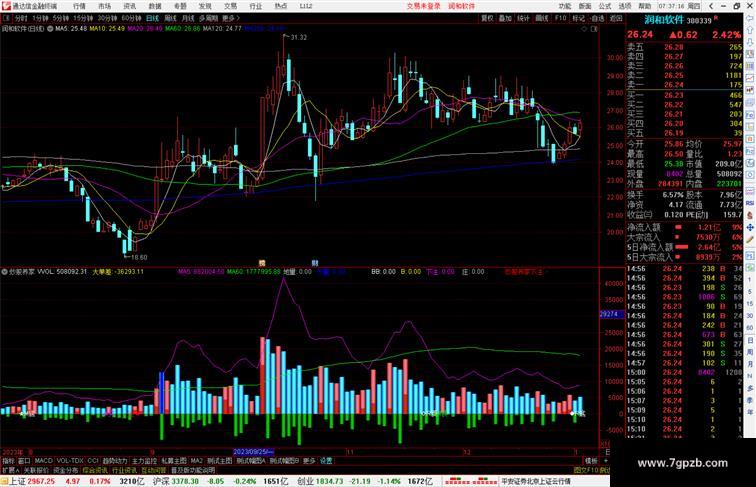The width and height of the screenshot is (756, 487).
Task: Select the 主力监控 indicator tab
Action: coord(144,461)
